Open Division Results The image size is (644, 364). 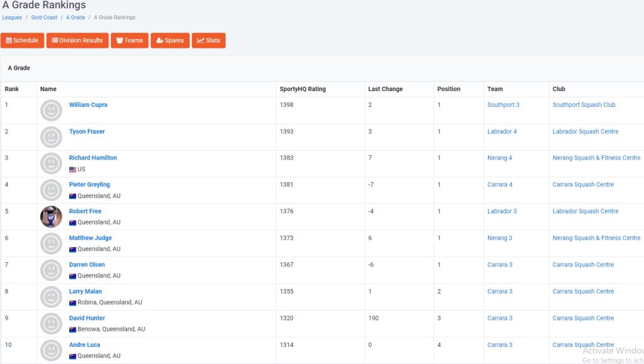coord(77,40)
